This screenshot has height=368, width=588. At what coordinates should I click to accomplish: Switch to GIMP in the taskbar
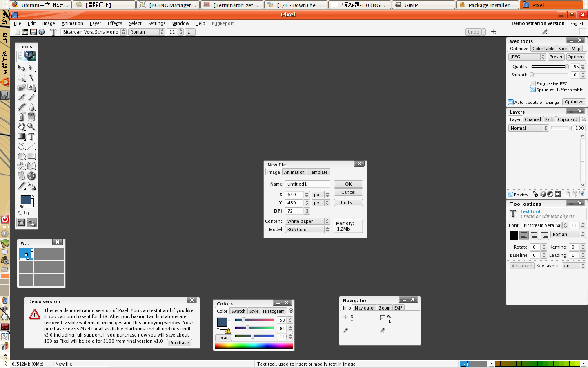424,5
